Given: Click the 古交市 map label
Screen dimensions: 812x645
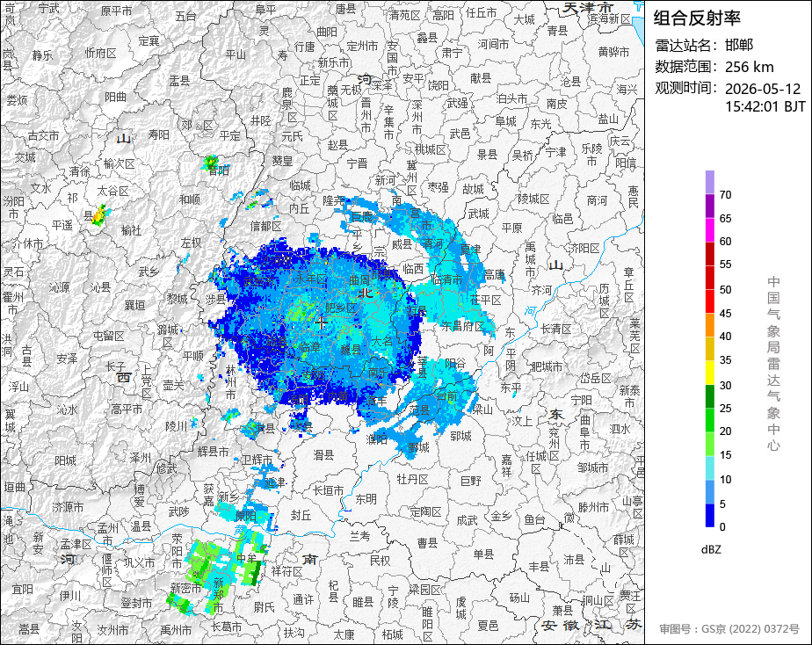Looking at the screenshot, I should tap(44, 136).
